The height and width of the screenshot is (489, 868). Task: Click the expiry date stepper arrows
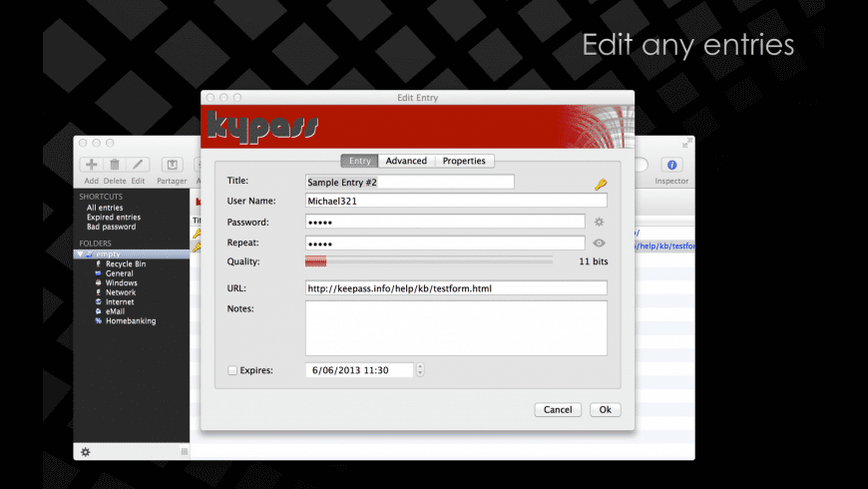(420, 370)
